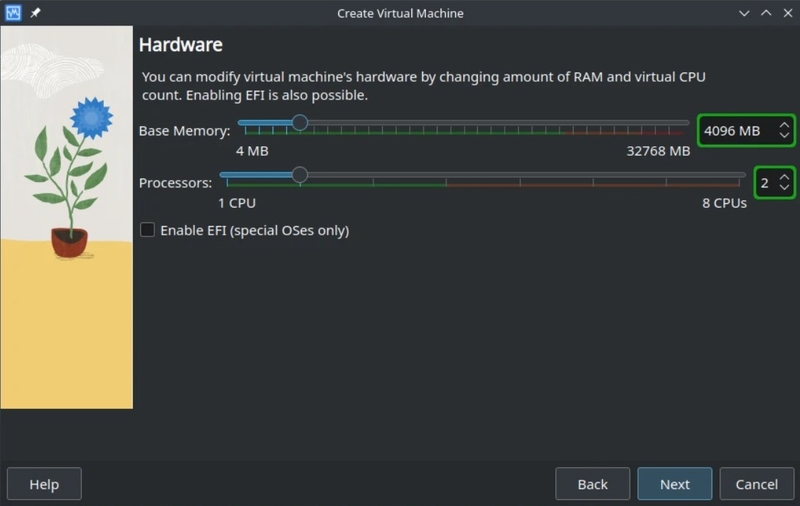Decrease base memory with down arrow

[x=784, y=135]
